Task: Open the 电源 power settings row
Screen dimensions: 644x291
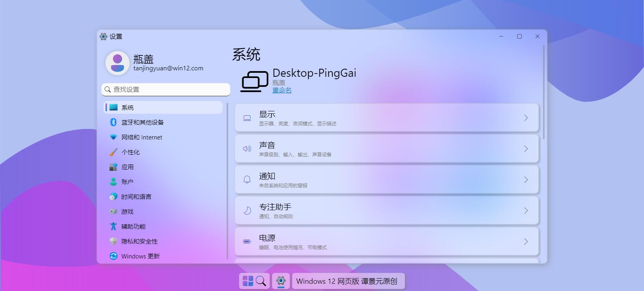Action: [386, 242]
